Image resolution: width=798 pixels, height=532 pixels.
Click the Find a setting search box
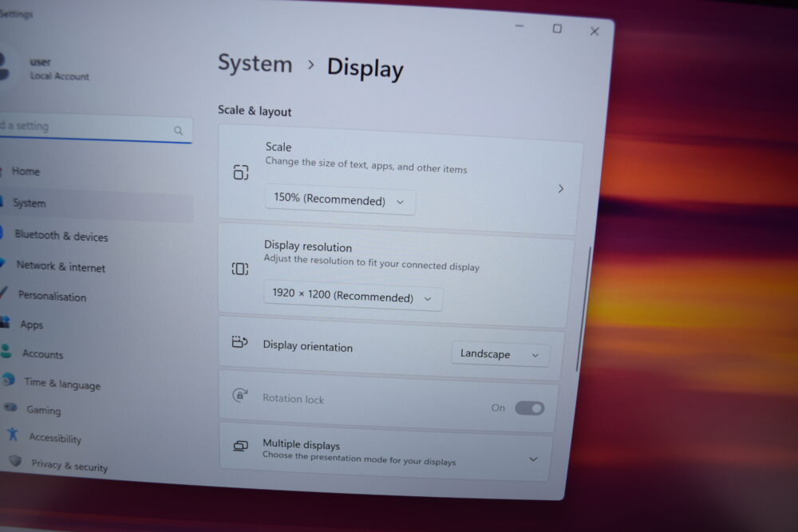click(96, 128)
